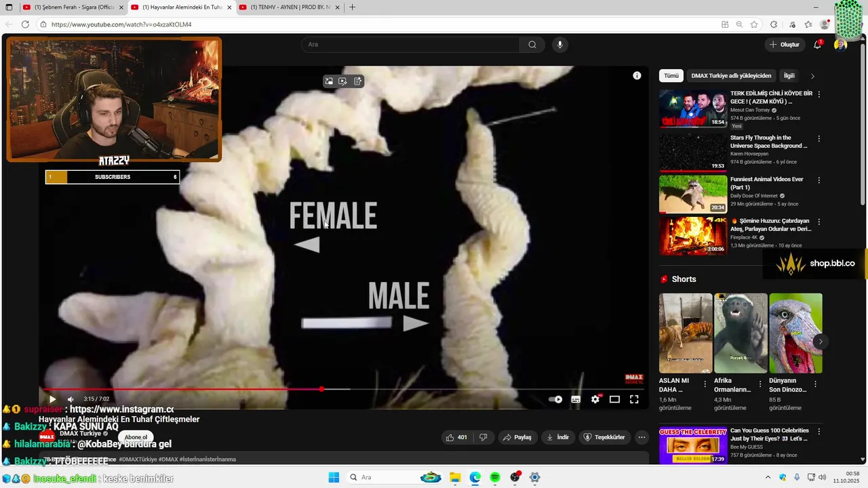The image size is (868, 488).
Task: Dislike the video thumbs-down button
Action: pyautogui.click(x=483, y=437)
